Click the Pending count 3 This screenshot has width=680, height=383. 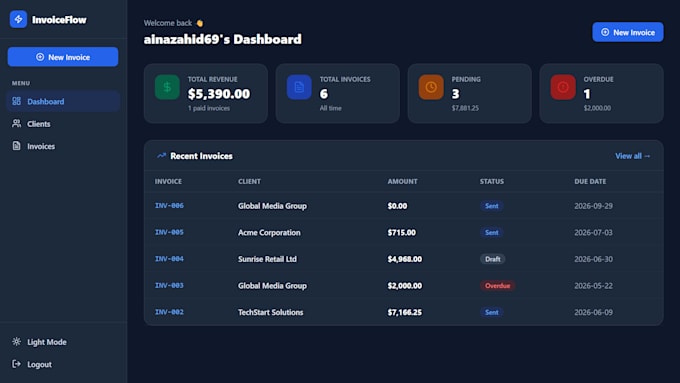pyautogui.click(x=456, y=94)
